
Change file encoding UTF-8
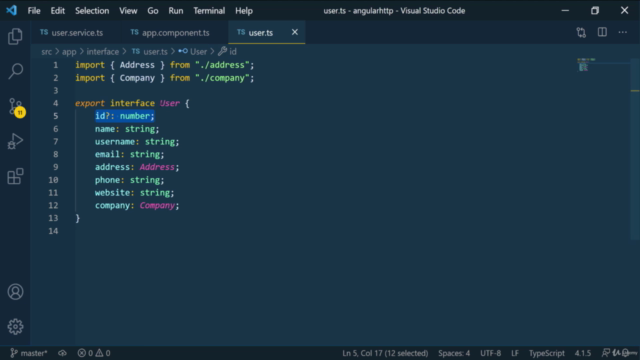point(490,353)
